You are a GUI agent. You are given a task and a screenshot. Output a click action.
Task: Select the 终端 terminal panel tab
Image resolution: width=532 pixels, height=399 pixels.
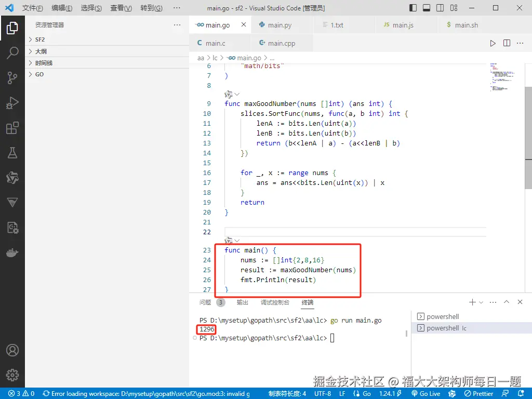click(x=308, y=302)
